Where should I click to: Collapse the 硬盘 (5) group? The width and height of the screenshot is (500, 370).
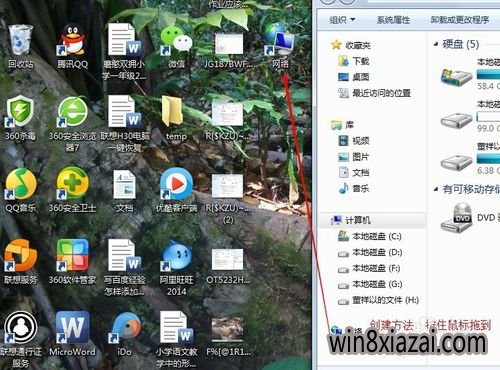click(x=435, y=44)
